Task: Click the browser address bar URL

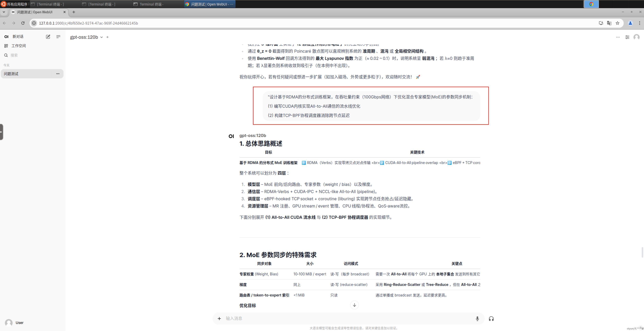Action: 88,23
